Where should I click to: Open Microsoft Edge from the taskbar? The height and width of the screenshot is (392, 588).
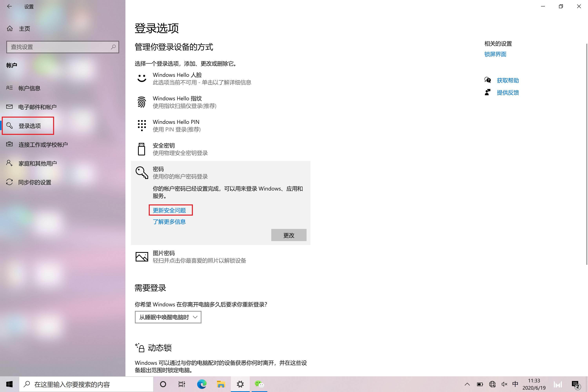click(x=201, y=384)
